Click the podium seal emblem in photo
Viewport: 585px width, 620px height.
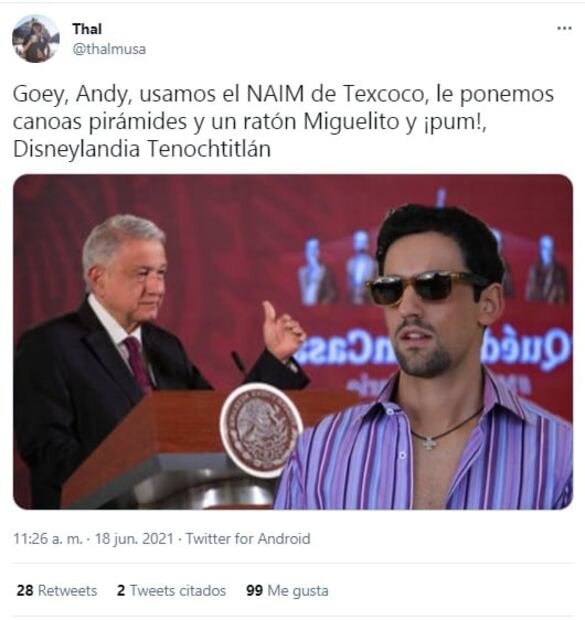pyautogui.click(x=261, y=429)
